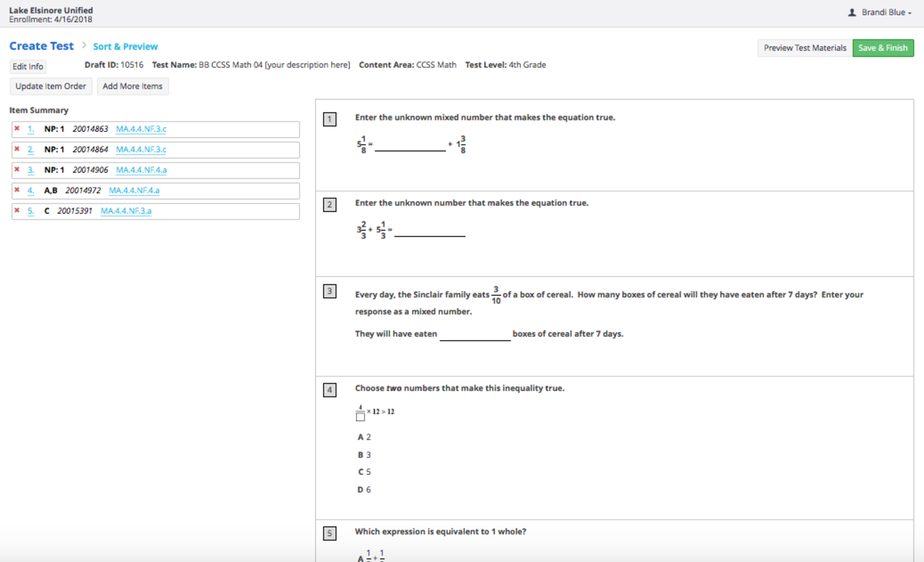Click the user profile icon for Brandi Blue
The image size is (924, 562).
[x=852, y=13]
